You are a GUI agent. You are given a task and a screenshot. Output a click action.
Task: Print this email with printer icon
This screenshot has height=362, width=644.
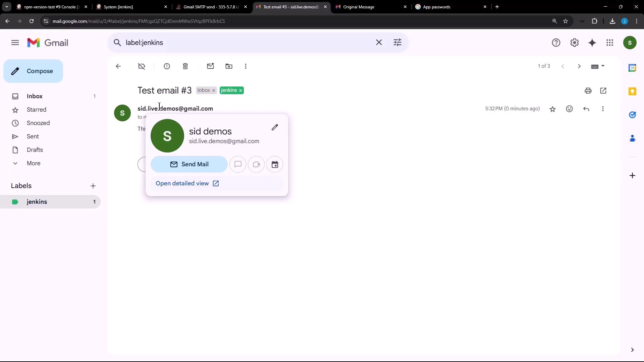pyautogui.click(x=588, y=90)
